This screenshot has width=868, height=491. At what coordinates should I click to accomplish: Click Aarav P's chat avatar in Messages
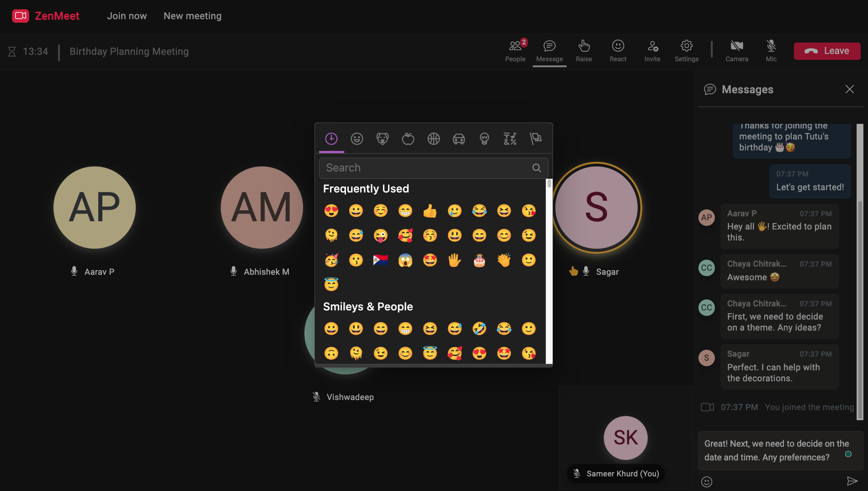(707, 217)
